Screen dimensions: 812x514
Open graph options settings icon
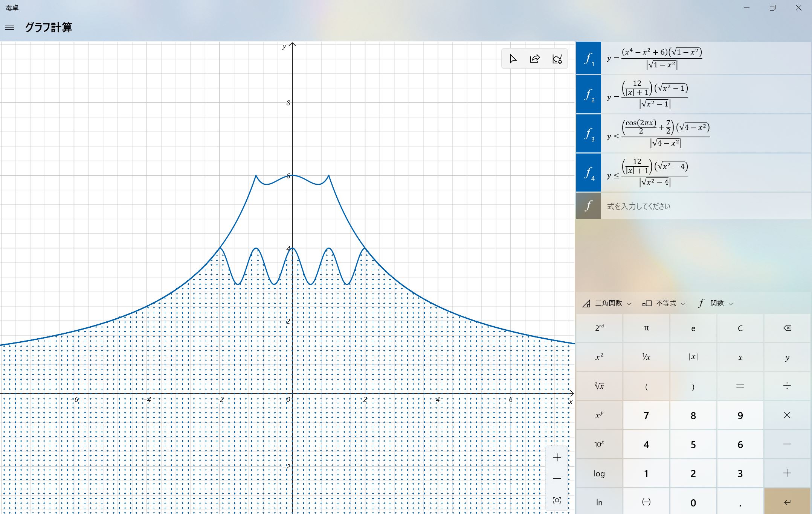coord(557,59)
